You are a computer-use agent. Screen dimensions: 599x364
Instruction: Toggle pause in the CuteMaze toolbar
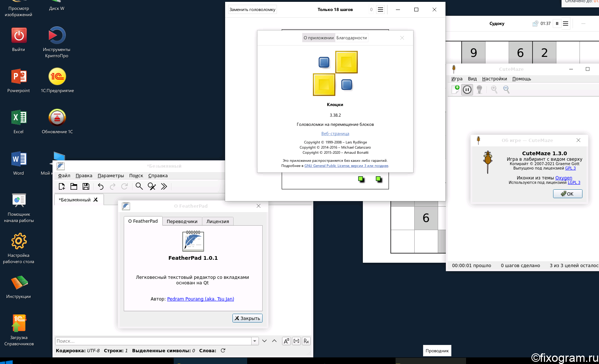tap(467, 90)
